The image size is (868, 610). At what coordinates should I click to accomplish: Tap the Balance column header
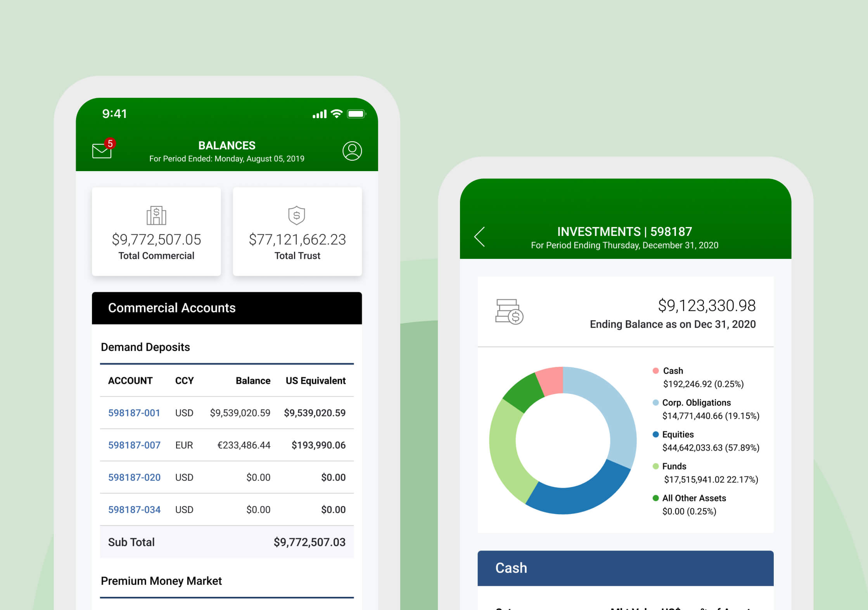click(253, 381)
